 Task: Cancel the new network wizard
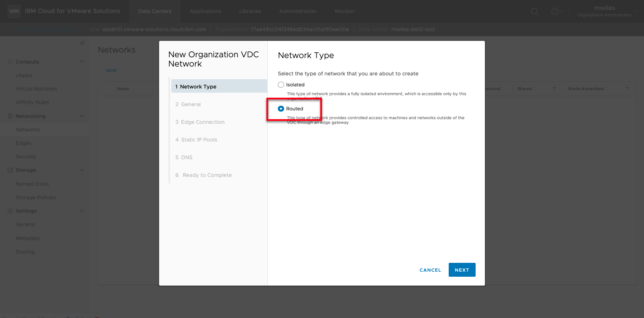(430, 270)
